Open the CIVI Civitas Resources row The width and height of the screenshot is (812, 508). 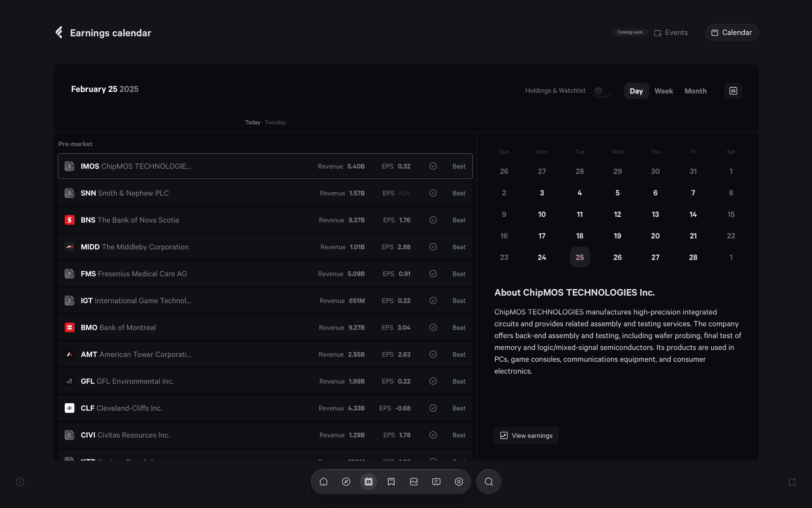click(265, 435)
